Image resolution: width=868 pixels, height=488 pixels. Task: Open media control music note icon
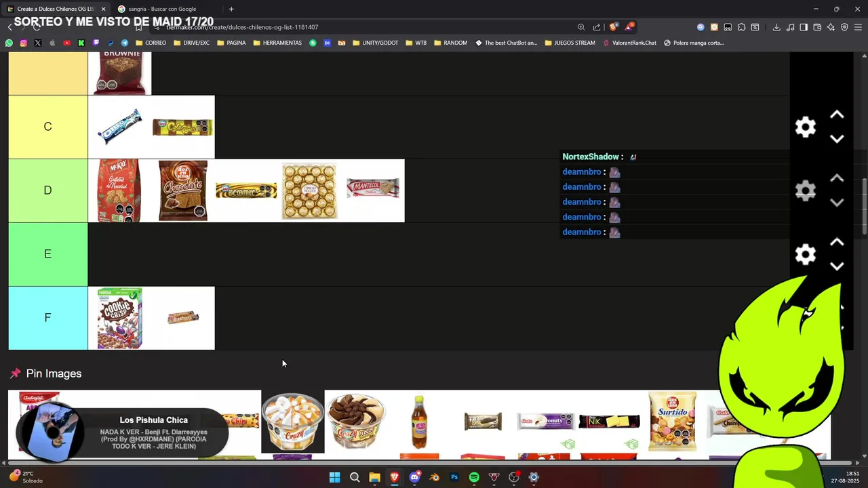click(x=790, y=27)
